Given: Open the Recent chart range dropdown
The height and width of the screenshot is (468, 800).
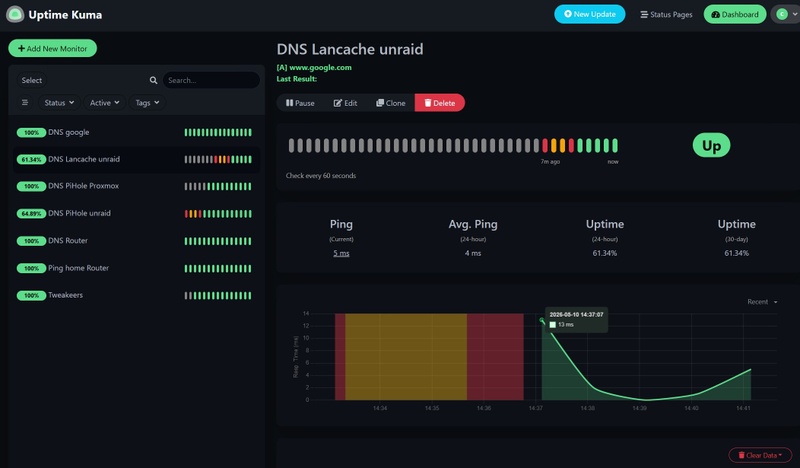Looking at the screenshot, I should pyautogui.click(x=762, y=302).
